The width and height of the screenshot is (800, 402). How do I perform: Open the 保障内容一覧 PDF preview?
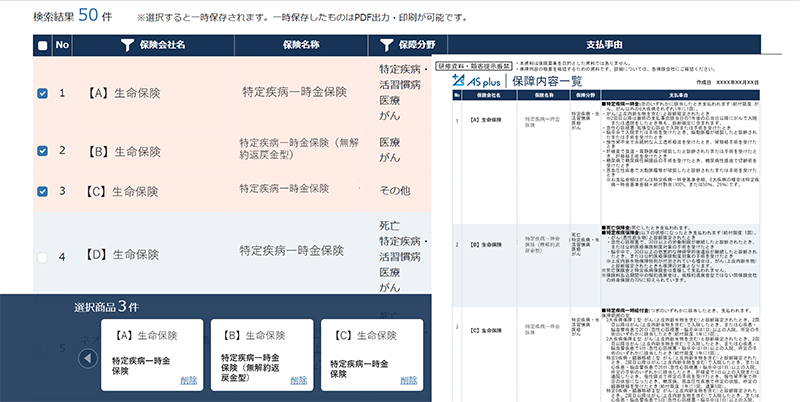click(610, 240)
